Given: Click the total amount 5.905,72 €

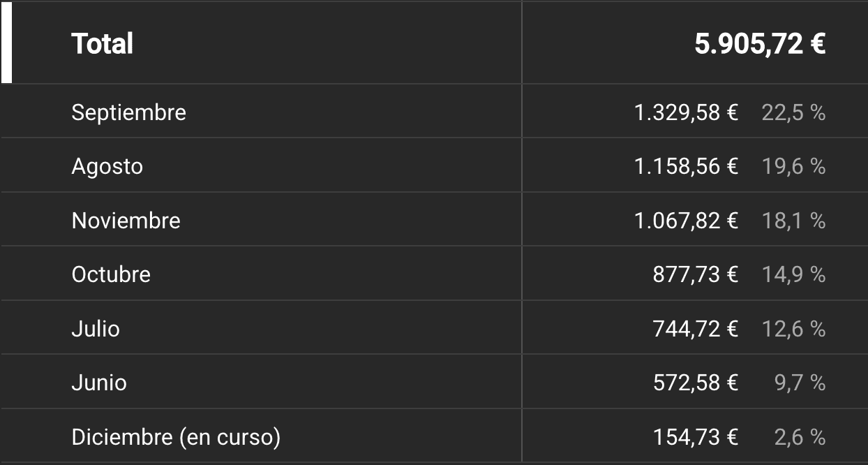Looking at the screenshot, I should [x=760, y=44].
